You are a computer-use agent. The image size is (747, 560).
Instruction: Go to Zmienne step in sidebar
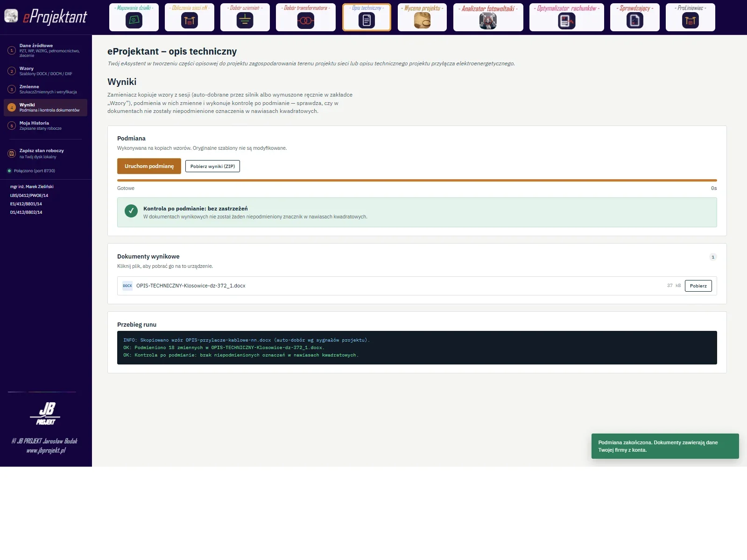(46, 89)
